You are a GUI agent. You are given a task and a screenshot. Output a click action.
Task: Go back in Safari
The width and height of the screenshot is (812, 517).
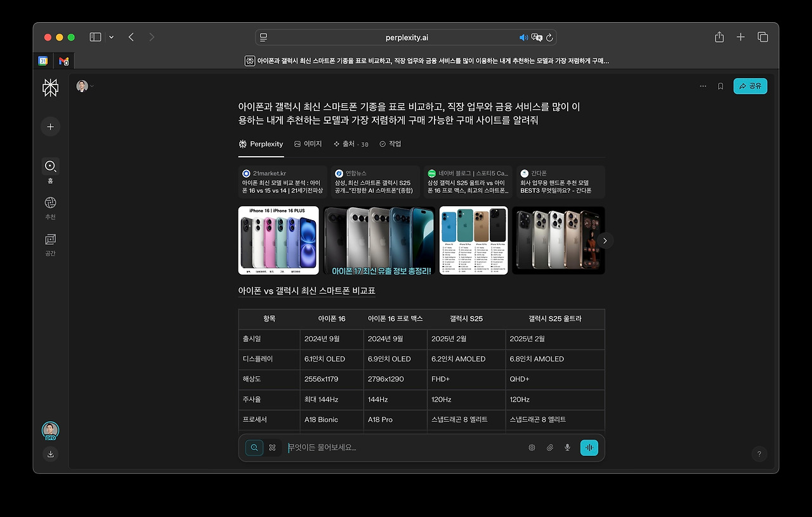pos(131,37)
